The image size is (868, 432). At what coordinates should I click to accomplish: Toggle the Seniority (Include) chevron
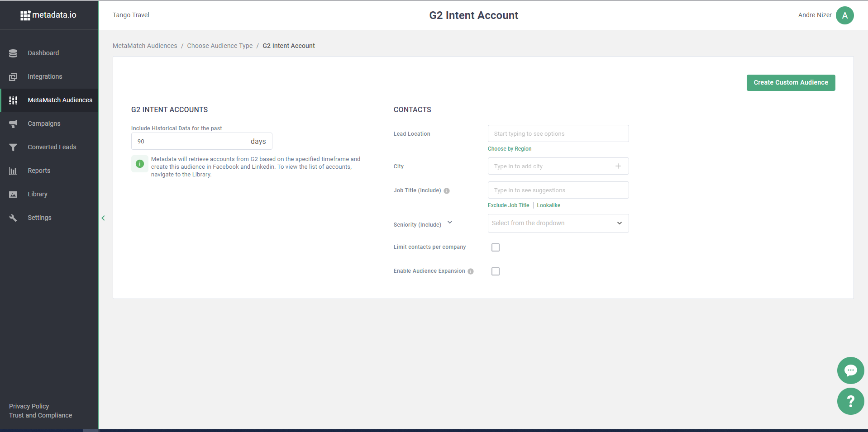[450, 223]
